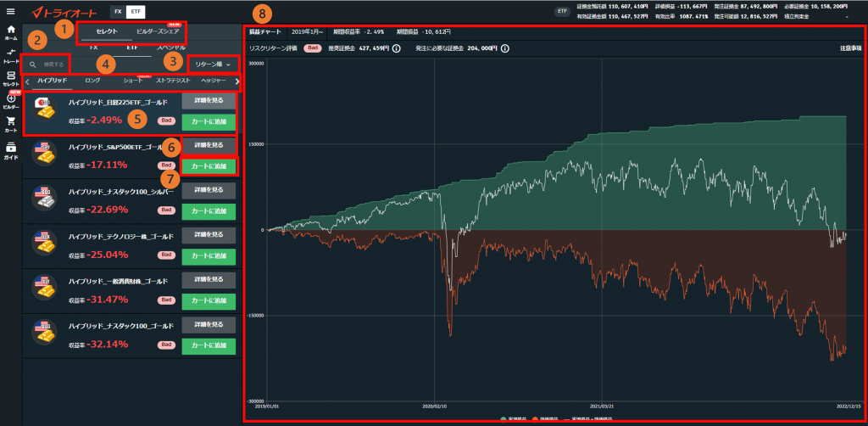Select the ヘッジャー category tab
Image resolution: width=868 pixels, height=426 pixels.
coord(213,81)
